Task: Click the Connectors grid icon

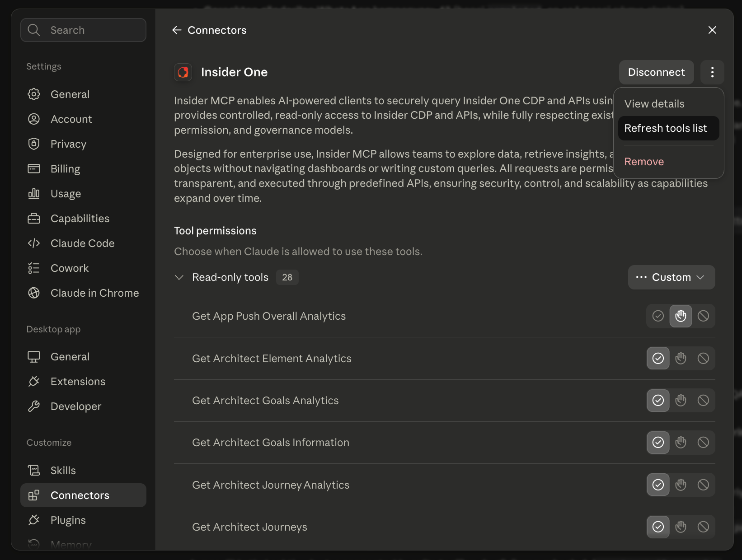Action: (34, 495)
